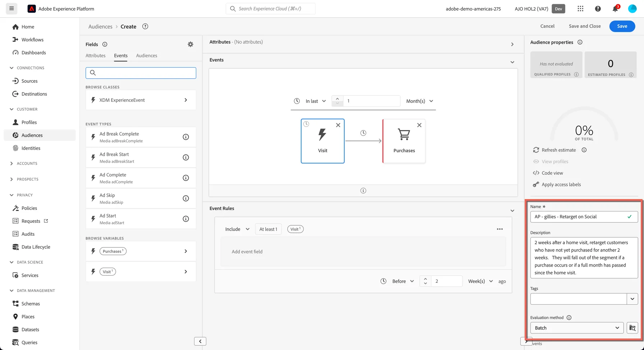Switch to the Audiences fields tab
The height and width of the screenshot is (350, 644).
[x=147, y=55]
